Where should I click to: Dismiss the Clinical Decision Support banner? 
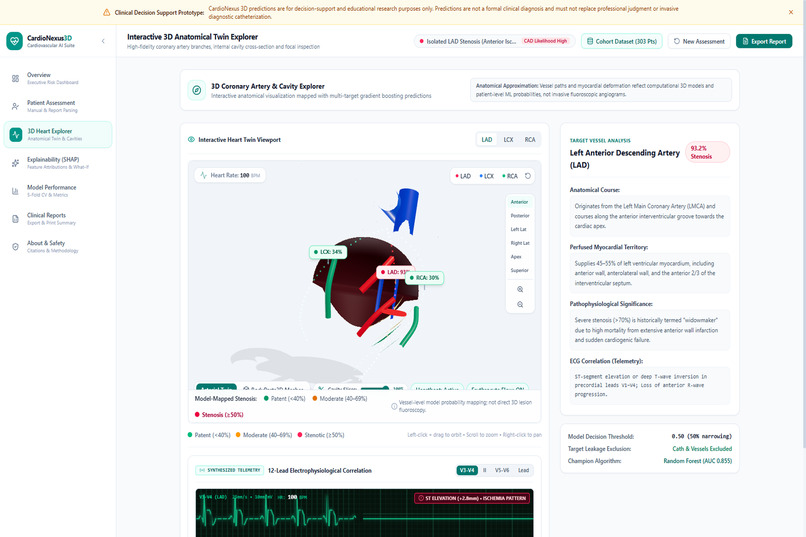tap(791, 12)
